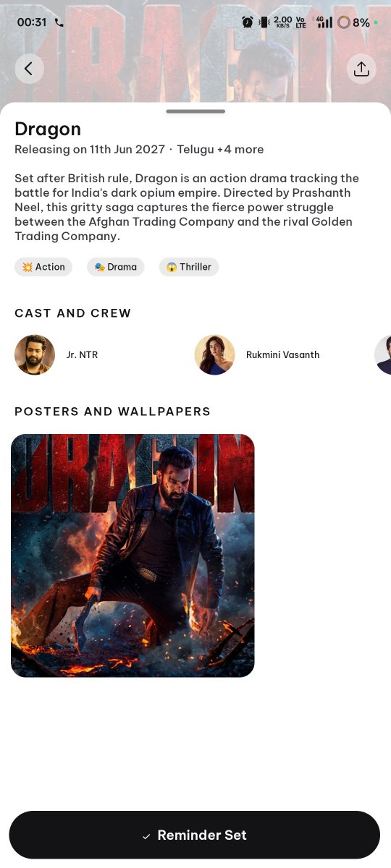
Task: Tap the Cast and Crew heading
Action: click(73, 313)
